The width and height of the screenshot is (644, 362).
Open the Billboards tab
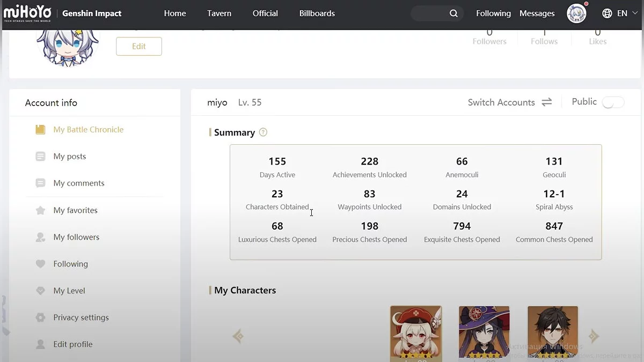point(317,13)
